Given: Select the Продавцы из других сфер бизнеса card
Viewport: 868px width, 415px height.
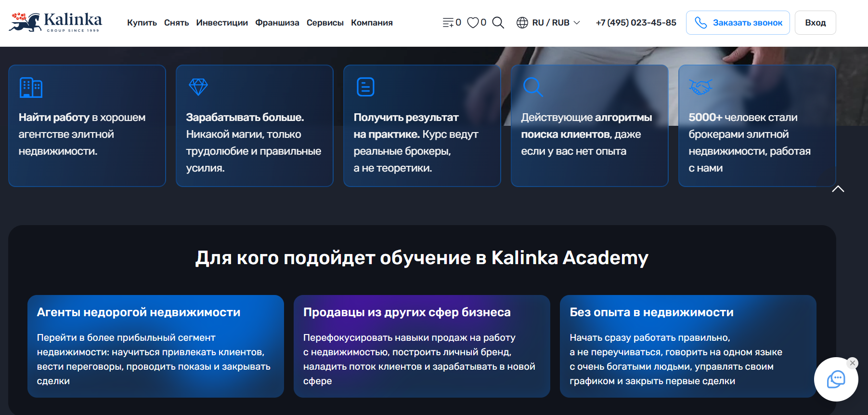Looking at the screenshot, I should (422, 346).
